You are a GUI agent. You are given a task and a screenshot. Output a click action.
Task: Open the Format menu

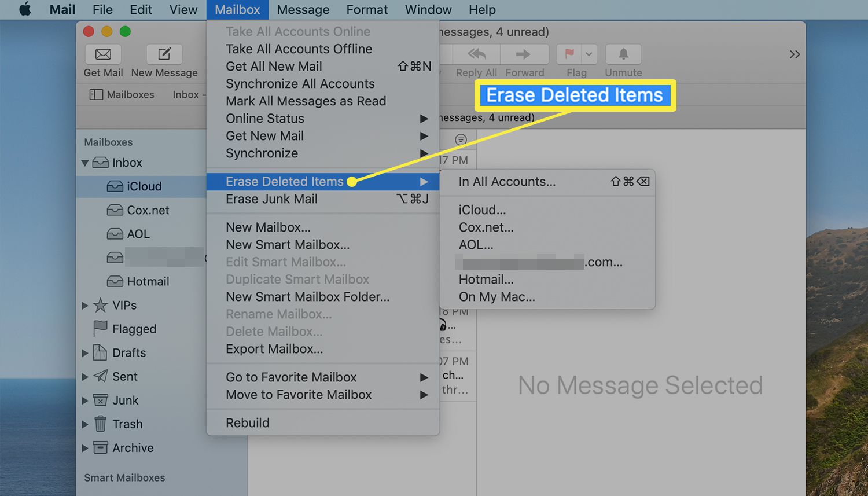pos(367,9)
